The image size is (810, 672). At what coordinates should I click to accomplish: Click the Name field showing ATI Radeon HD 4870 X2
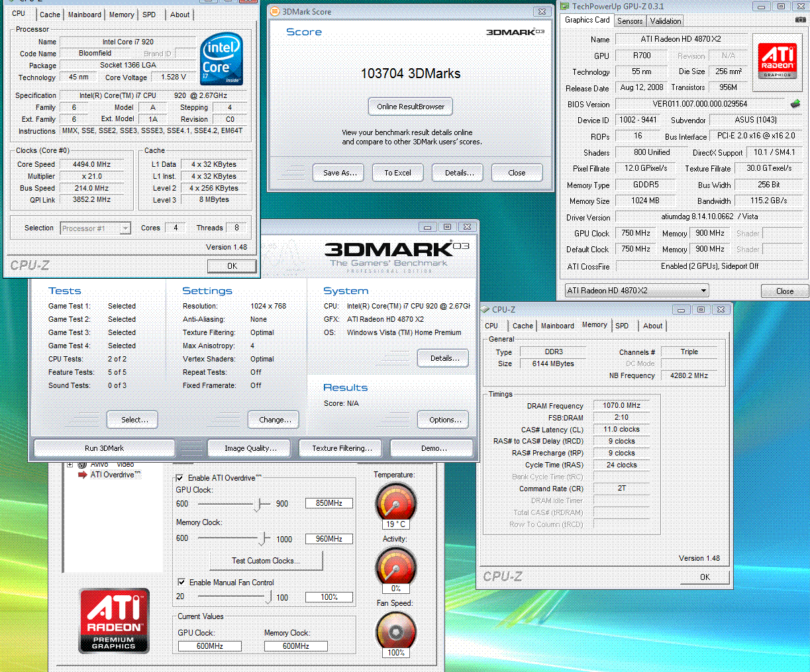pos(681,39)
